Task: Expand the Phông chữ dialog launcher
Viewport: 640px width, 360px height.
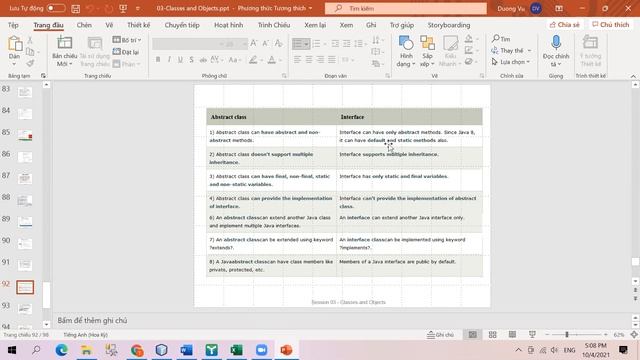Action: (284, 76)
